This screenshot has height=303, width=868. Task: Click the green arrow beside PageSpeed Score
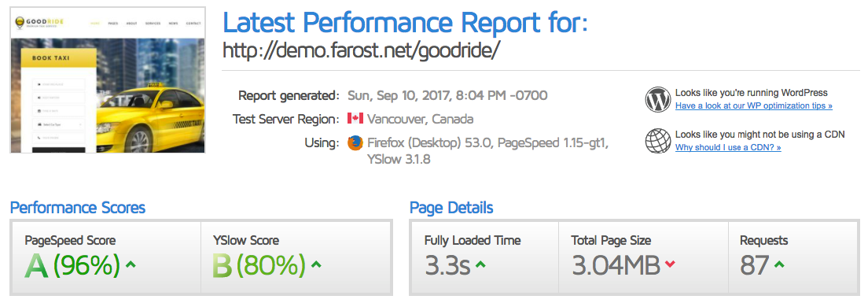click(131, 264)
